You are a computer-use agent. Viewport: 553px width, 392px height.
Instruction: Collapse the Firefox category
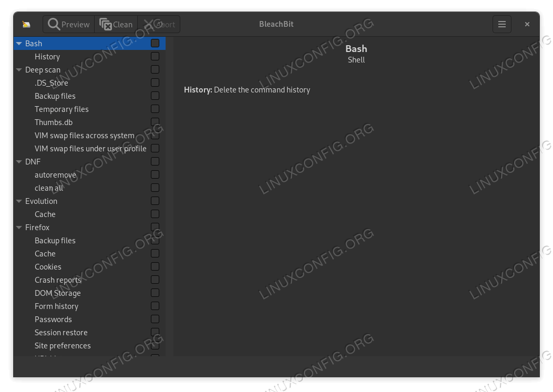coord(19,228)
